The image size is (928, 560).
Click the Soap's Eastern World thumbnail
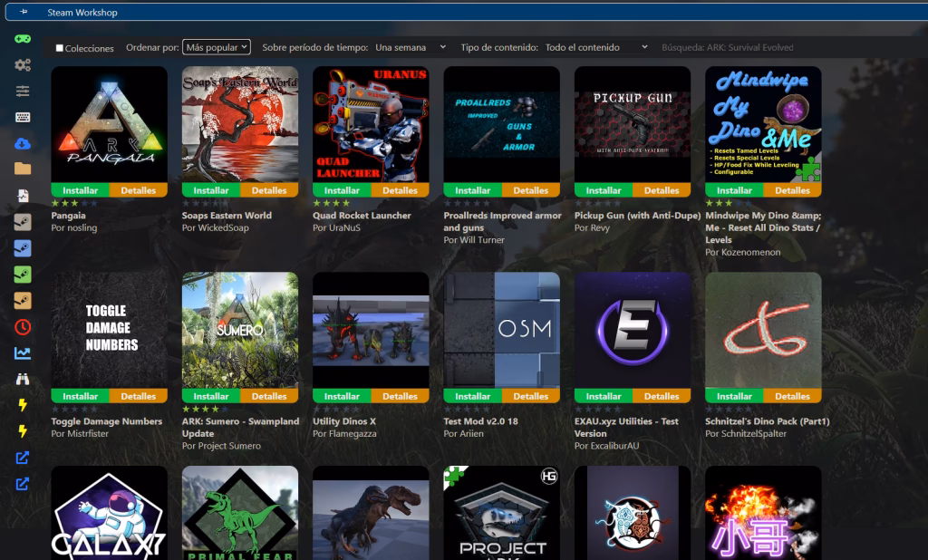(x=240, y=124)
